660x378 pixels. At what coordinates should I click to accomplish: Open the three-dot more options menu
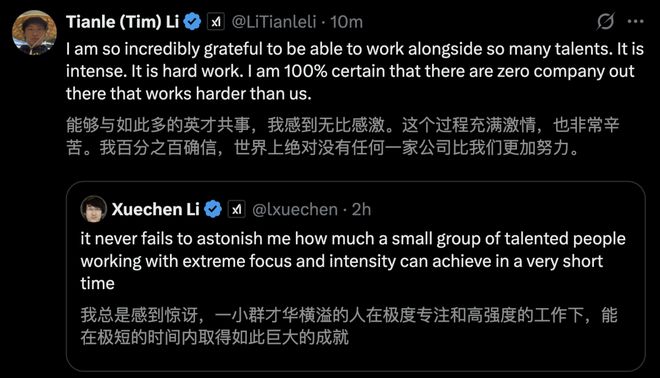(636, 21)
